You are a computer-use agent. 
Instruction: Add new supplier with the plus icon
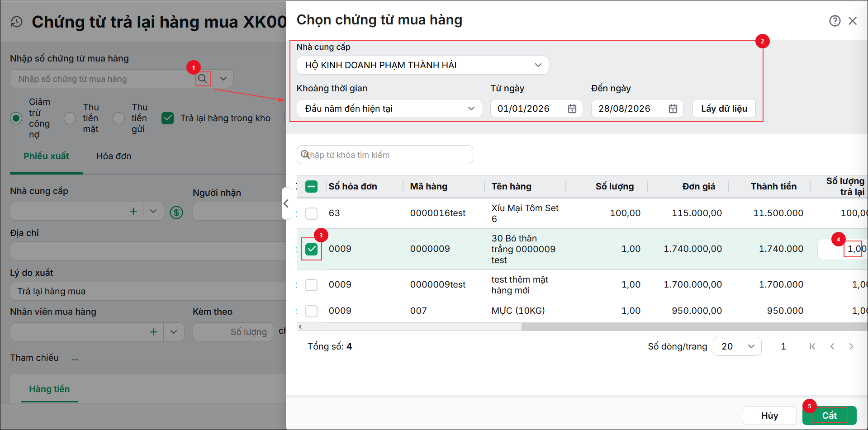pyautogui.click(x=133, y=211)
